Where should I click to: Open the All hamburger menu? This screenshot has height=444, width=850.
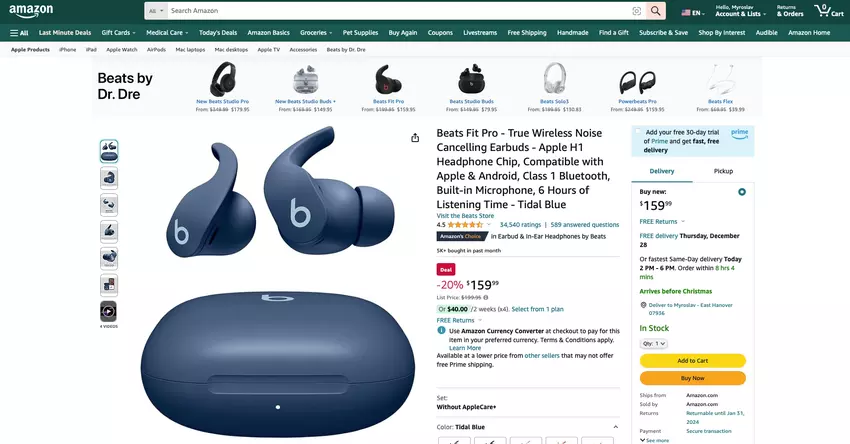(x=19, y=33)
